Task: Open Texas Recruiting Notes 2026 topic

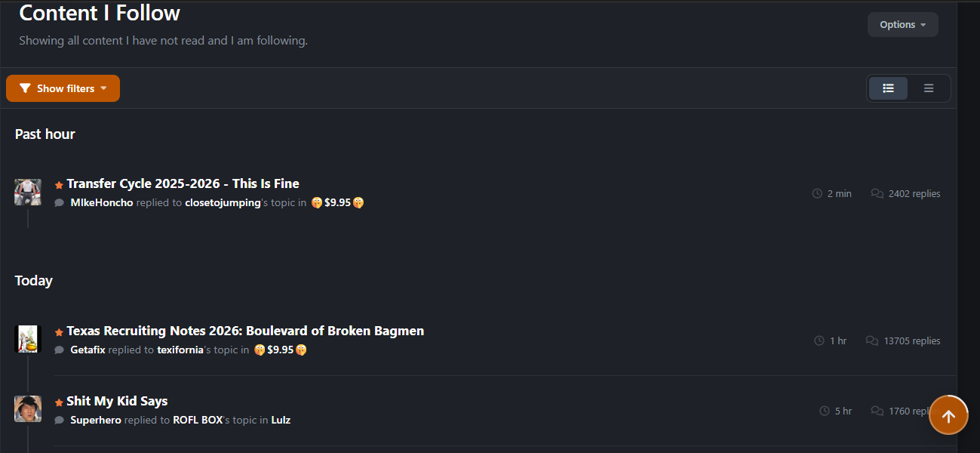Action: (245, 331)
